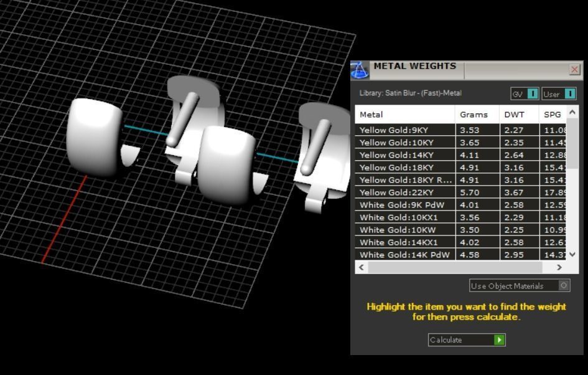
Task: Click the 3.53 grams value
Action: point(470,130)
